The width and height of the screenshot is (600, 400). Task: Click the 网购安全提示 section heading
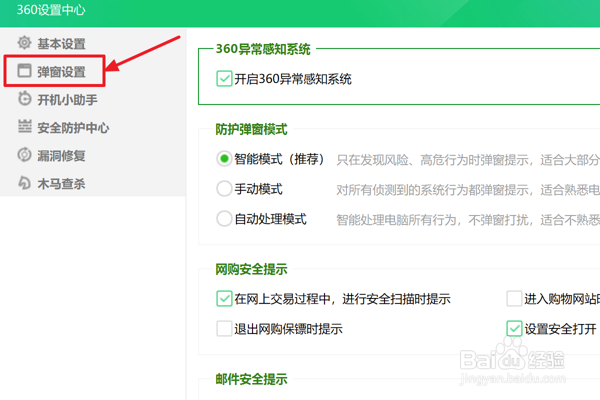click(x=251, y=269)
